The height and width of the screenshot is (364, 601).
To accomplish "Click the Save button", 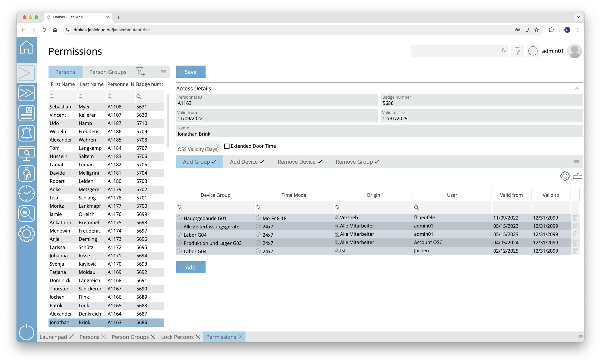I will click(190, 72).
